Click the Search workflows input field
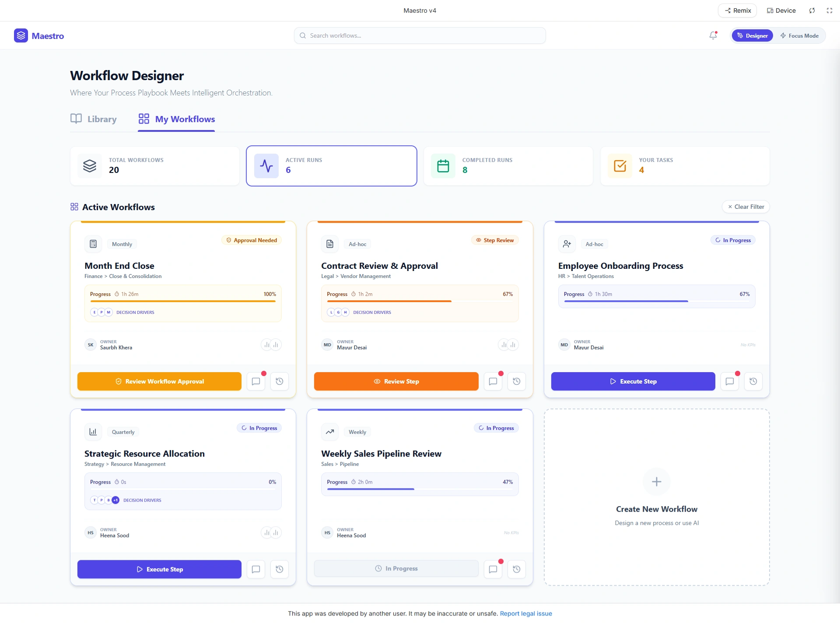 click(420, 35)
